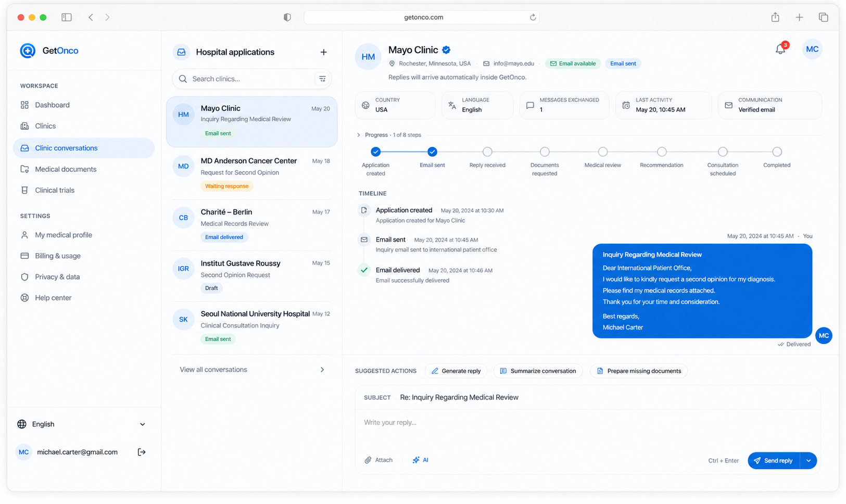The height and width of the screenshot is (504, 846).
Task: Click the reply subject field
Action: 587,397
